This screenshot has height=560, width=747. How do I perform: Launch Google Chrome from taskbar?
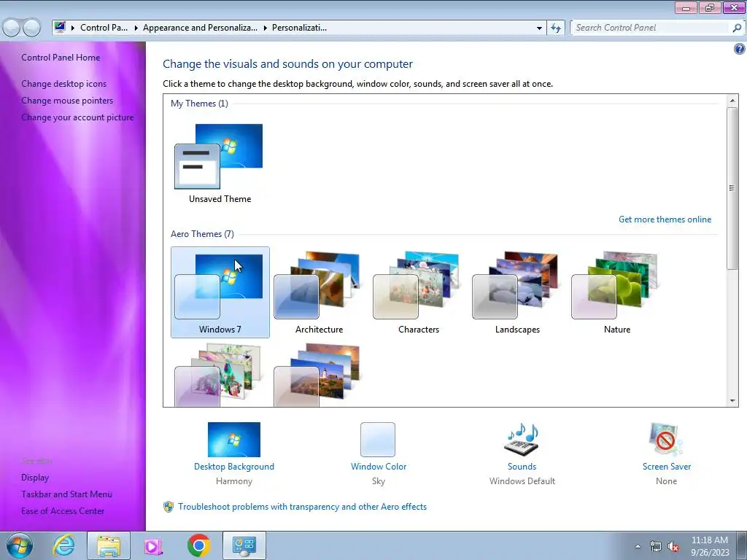[199, 545]
